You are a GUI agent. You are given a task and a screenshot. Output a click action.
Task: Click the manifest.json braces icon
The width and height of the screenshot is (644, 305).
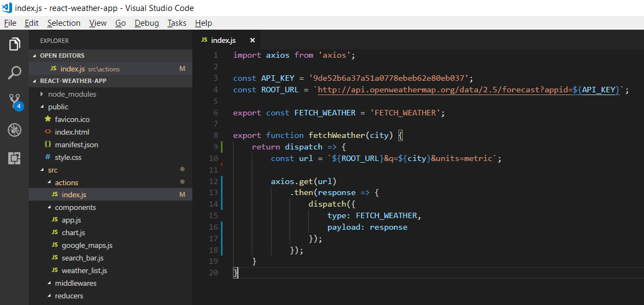[48, 145]
